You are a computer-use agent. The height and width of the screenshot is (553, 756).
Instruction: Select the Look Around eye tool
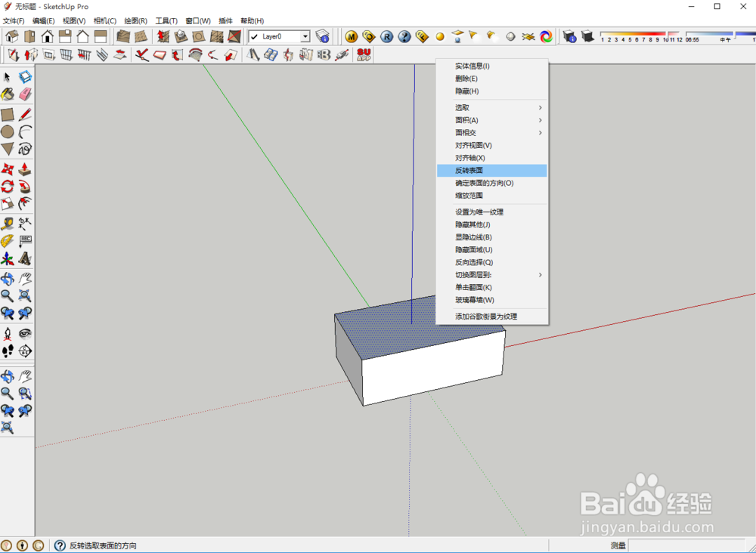pos(25,333)
